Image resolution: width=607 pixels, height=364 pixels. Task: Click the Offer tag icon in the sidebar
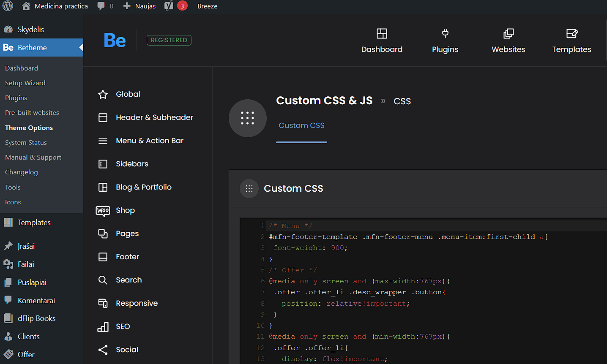[8, 354]
